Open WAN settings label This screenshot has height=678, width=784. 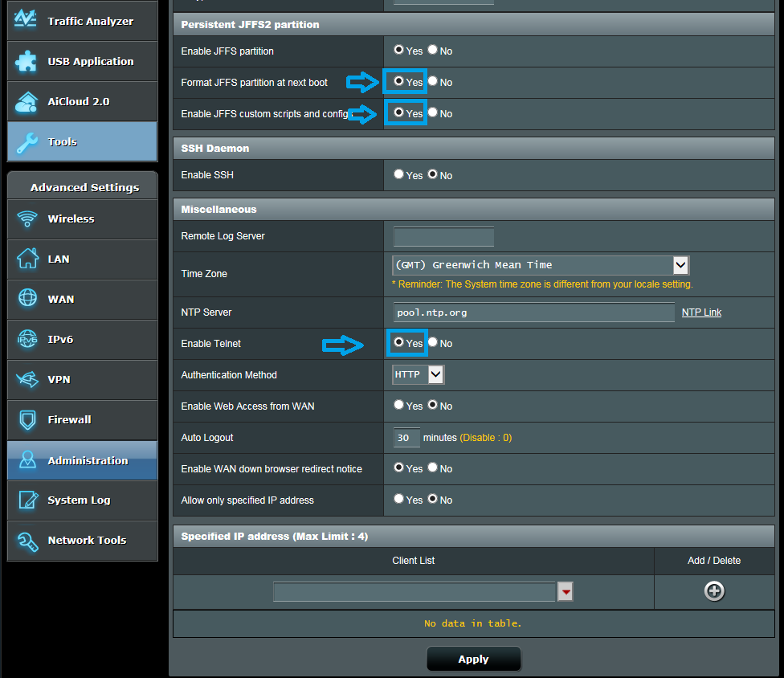(60, 299)
